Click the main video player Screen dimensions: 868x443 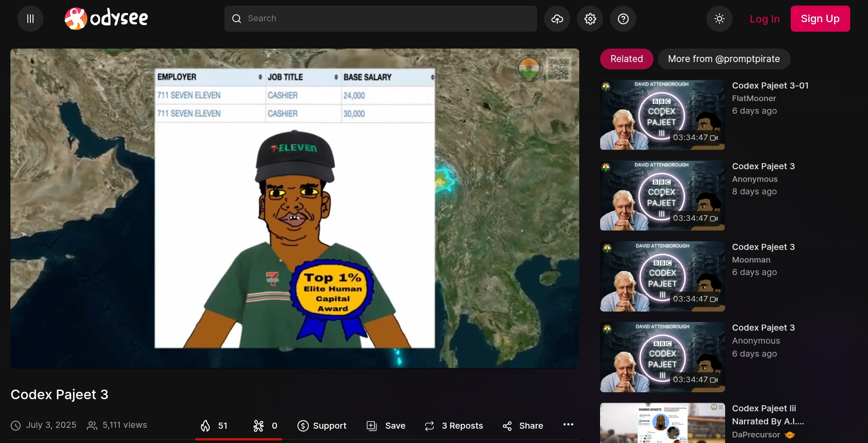295,208
